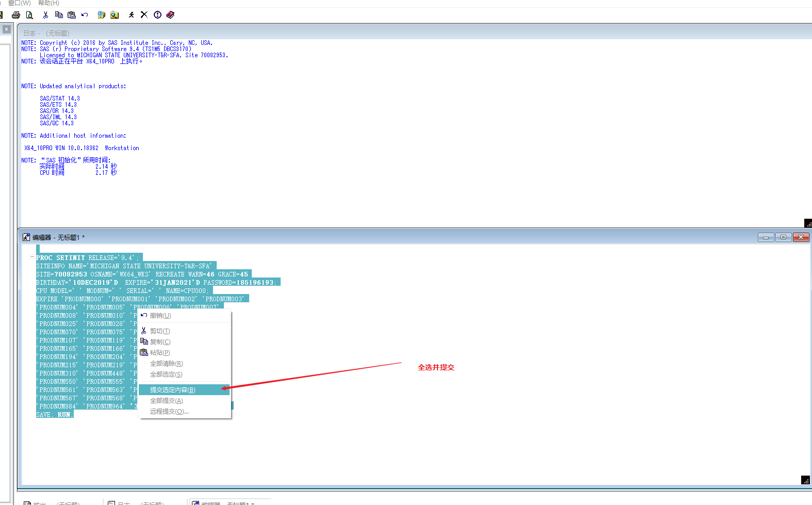Click the running man Submit icon
This screenshot has width=812, height=505.
point(132,15)
